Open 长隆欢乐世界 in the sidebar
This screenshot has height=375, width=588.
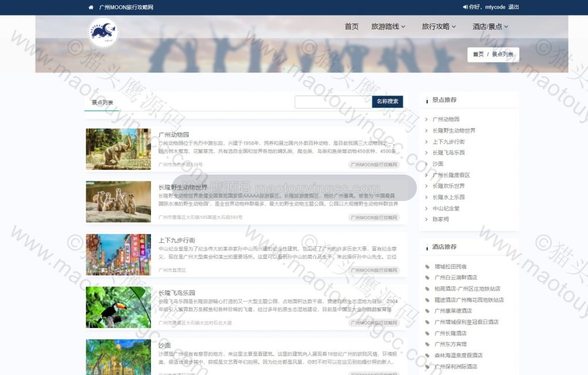[x=448, y=186]
